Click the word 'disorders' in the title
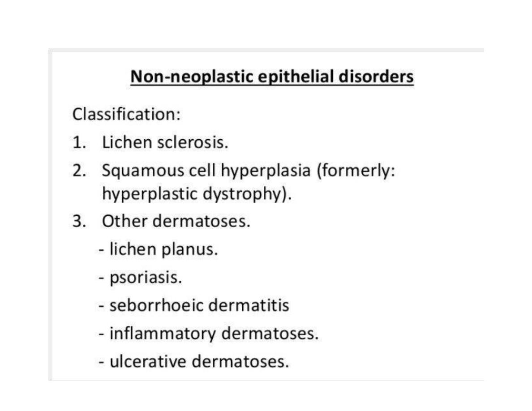Screen dimensions: 532x411 376,76
